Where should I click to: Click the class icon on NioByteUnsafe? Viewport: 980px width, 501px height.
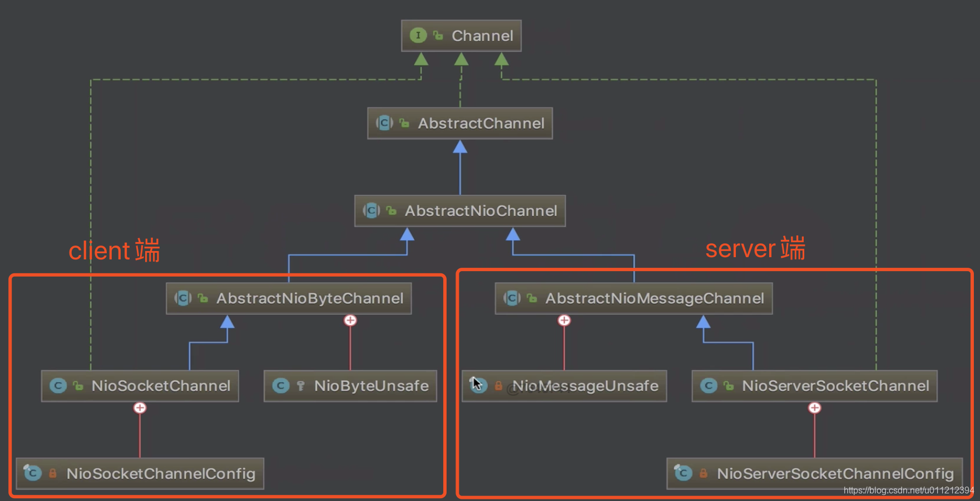281,386
